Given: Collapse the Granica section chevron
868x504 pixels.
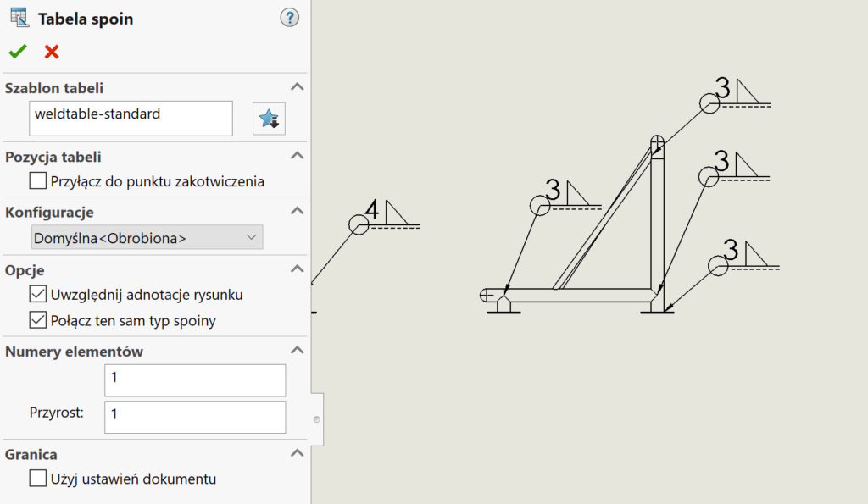Looking at the screenshot, I should click(297, 453).
